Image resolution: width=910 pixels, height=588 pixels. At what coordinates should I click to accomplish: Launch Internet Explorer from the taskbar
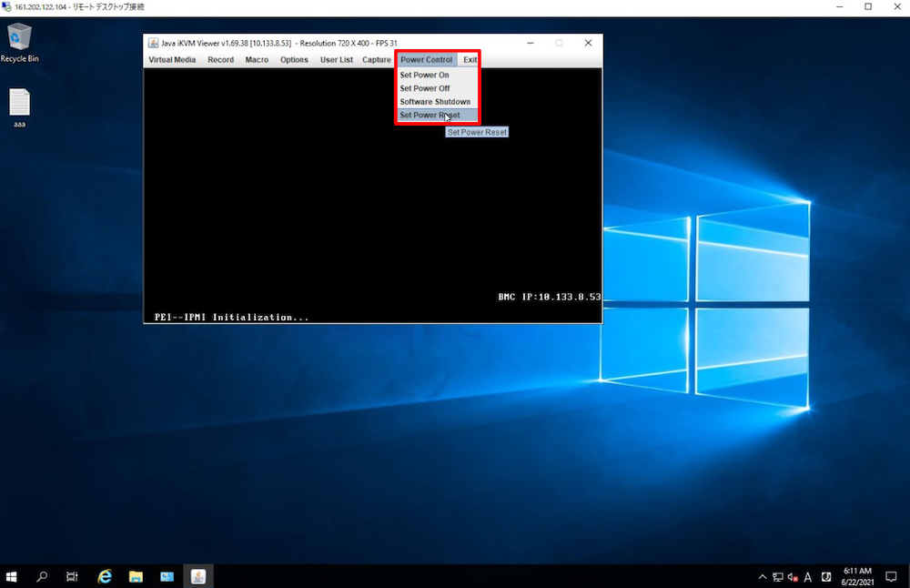(105, 576)
